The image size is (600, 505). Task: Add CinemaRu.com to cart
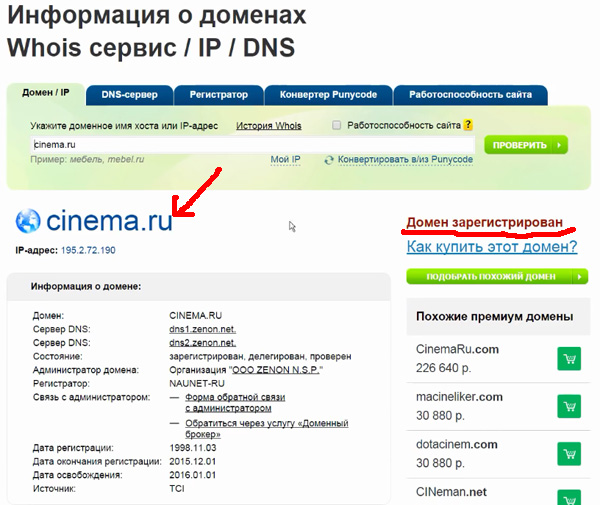569,359
